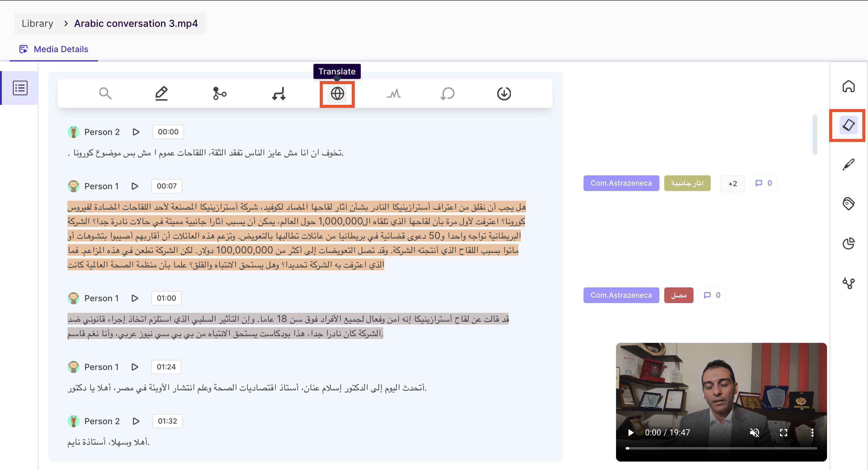Screen dimensions: 868x470
Task: Play Person 1 segment at 01:24
Action: (135, 367)
